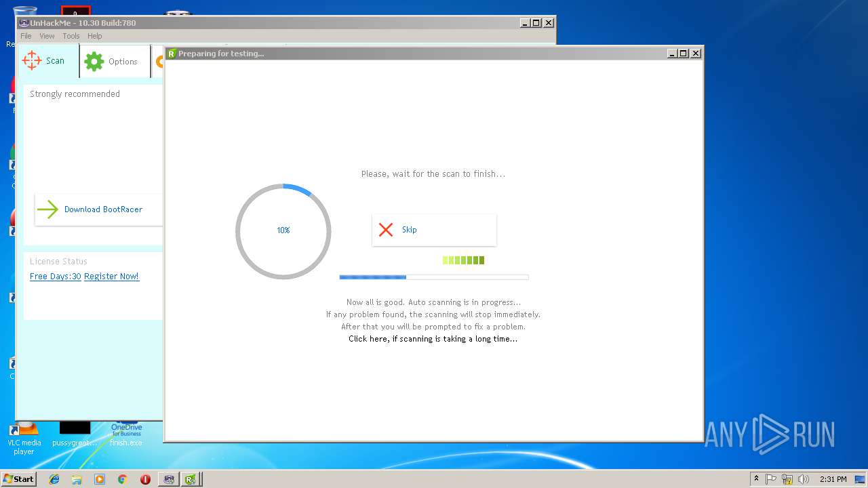Open the View menu in UnHackMe

tap(47, 36)
